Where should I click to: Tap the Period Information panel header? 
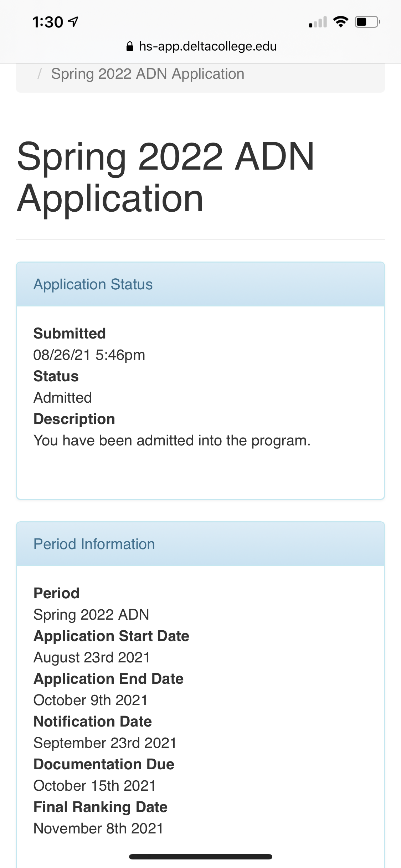tap(200, 544)
